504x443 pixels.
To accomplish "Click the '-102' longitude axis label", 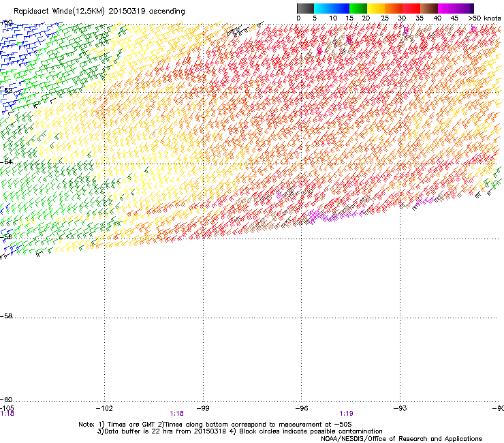I will pos(104,408).
